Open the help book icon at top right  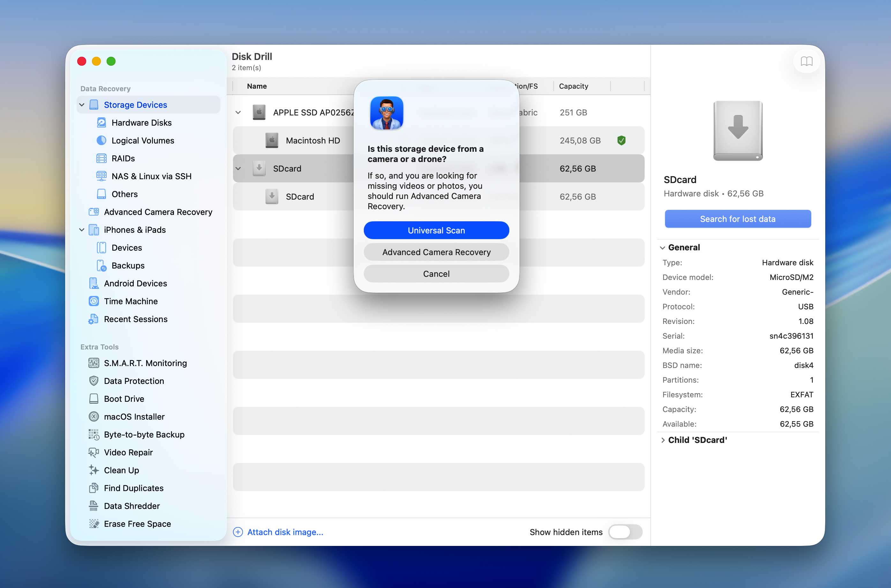(x=806, y=61)
